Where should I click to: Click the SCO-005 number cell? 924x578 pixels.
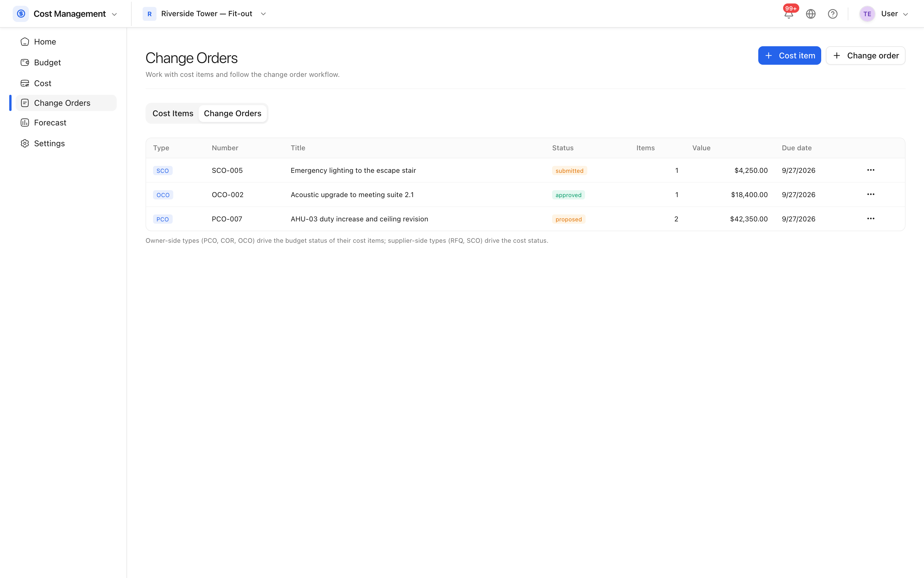(227, 171)
